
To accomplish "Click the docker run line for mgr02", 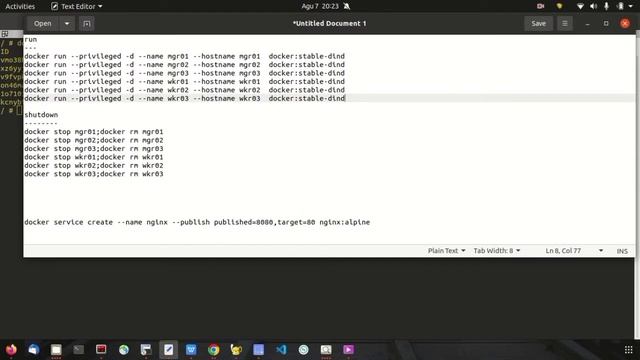I will [184, 65].
